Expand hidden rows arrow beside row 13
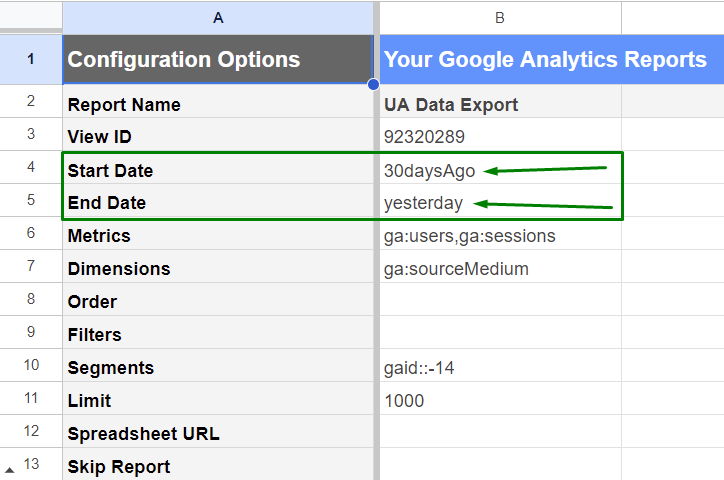The image size is (724, 480). coord(9,470)
